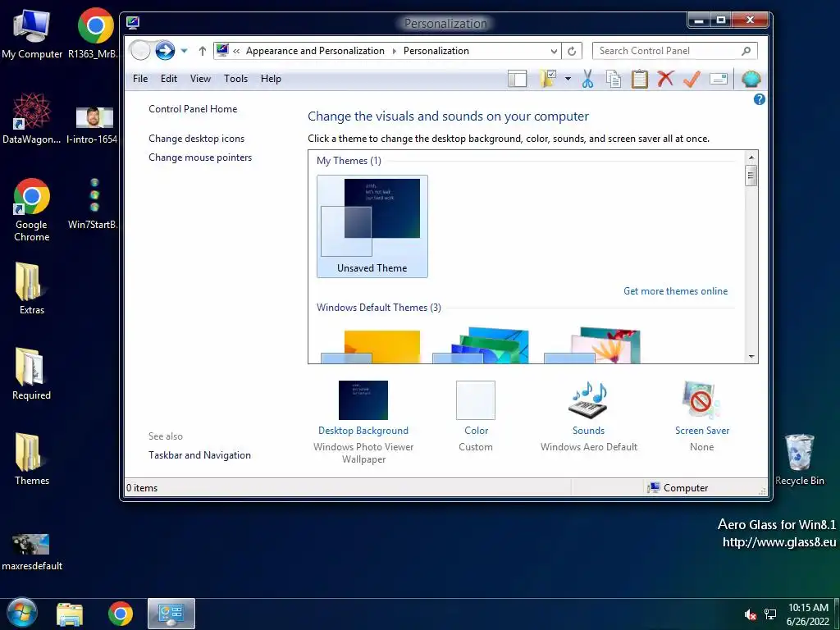Image resolution: width=840 pixels, height=630 pixels.
Task: Click Get more themes online
Action: (x=676, y=291)
